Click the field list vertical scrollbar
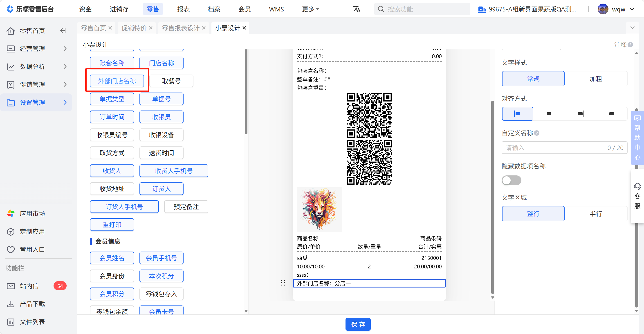 [x=246, y=92]
